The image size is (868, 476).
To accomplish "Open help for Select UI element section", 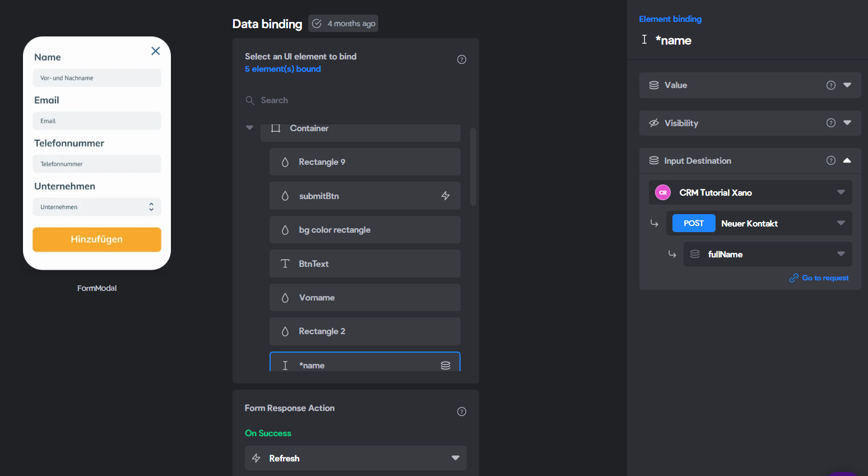I will (462, 59).
